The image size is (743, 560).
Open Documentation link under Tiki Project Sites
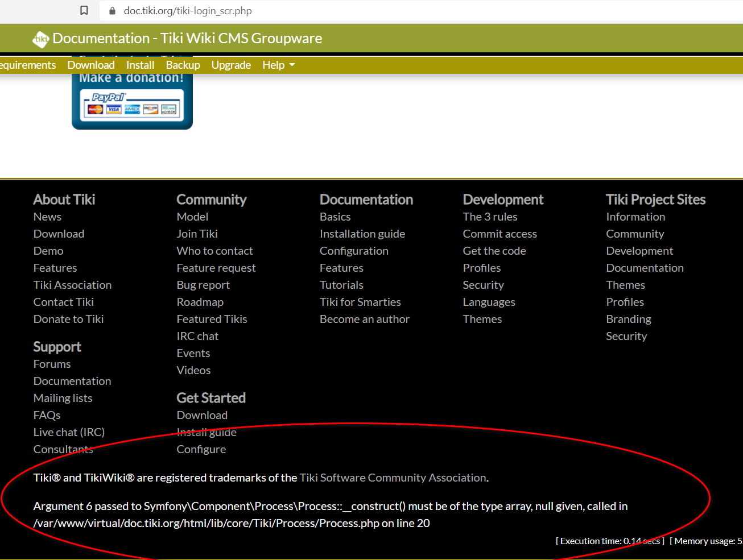click(x=645, y=268)
